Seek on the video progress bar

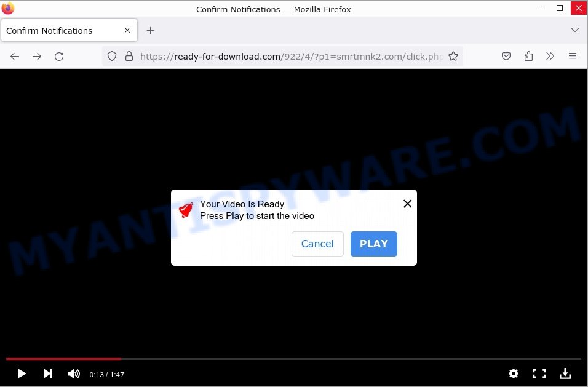click(x=293, y=359)
